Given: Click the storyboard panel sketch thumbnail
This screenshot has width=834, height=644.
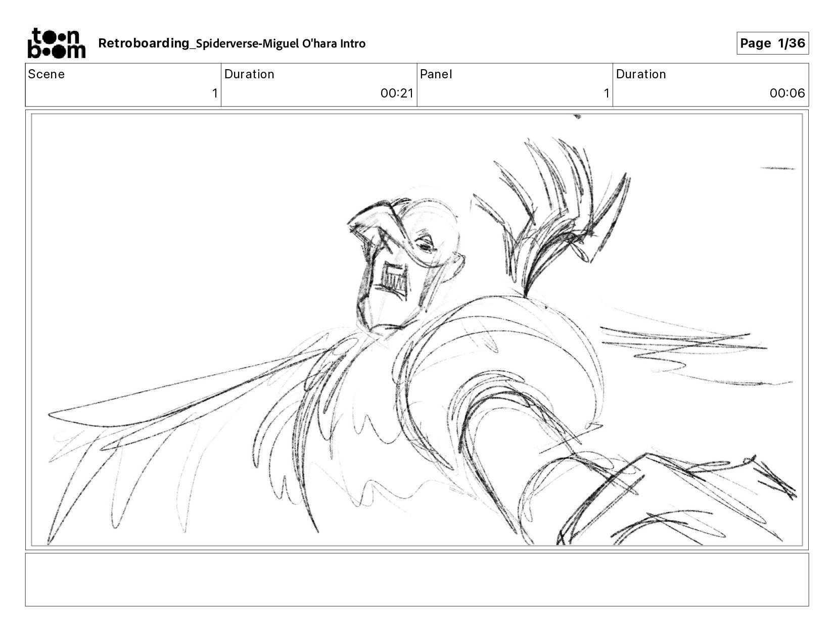Looking at the screenshot, I should coord(417,330).
